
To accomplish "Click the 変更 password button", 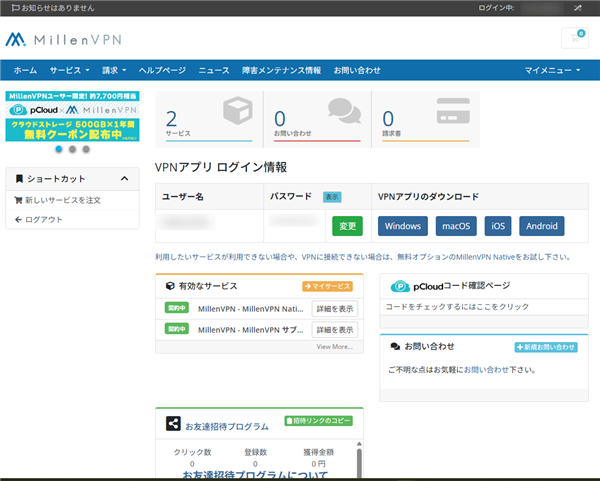I will [347, 226].
